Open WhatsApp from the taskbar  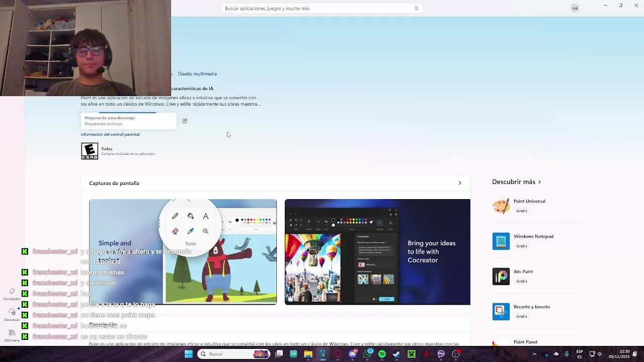[368, 354]
